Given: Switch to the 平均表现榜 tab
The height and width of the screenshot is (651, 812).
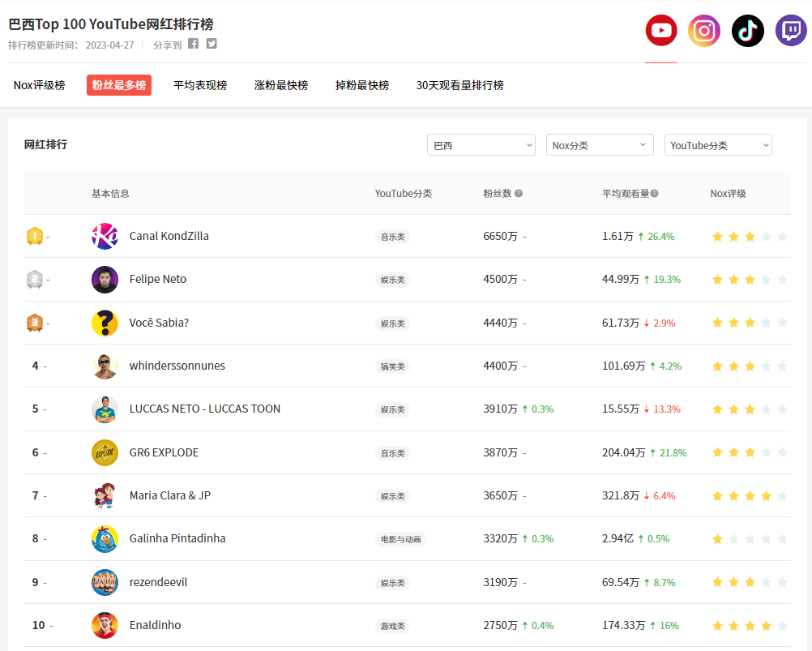Looking at the screenshot, I should pyautogui.click(x=201, y=84).
